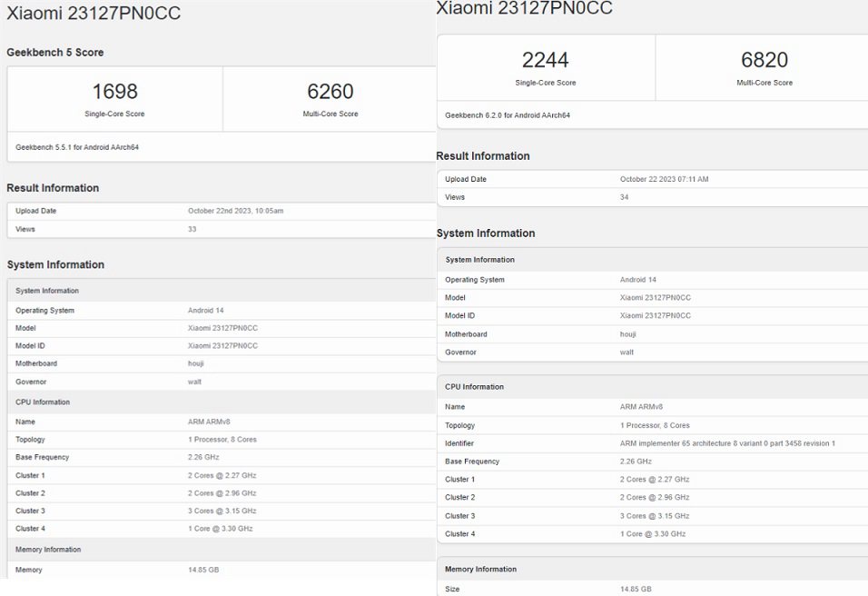Select "3 Cores @ 3.15 GHz" in Geekbench 6 result

(x=655, y=516)
